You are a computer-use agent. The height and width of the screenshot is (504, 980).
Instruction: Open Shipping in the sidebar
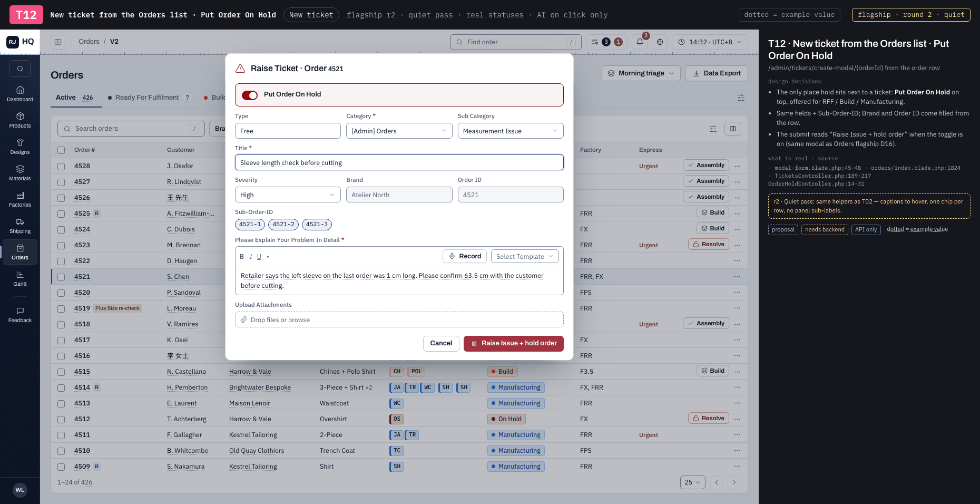(x=20, y=226)
